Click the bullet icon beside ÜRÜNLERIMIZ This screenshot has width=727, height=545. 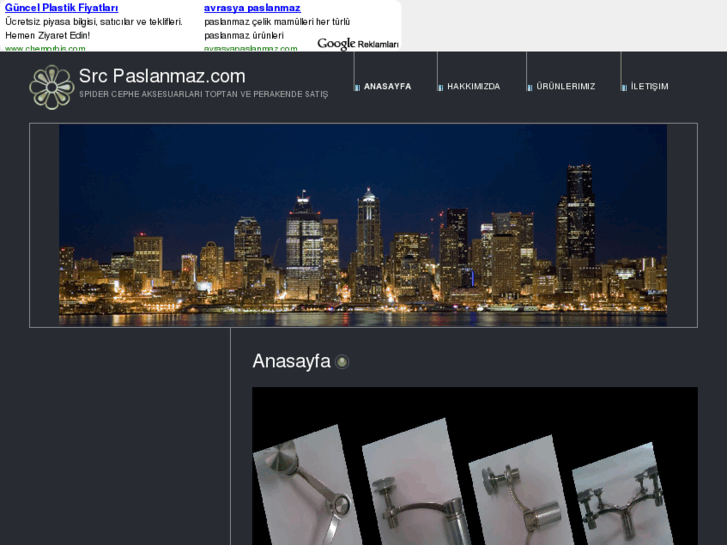point(529,88)
